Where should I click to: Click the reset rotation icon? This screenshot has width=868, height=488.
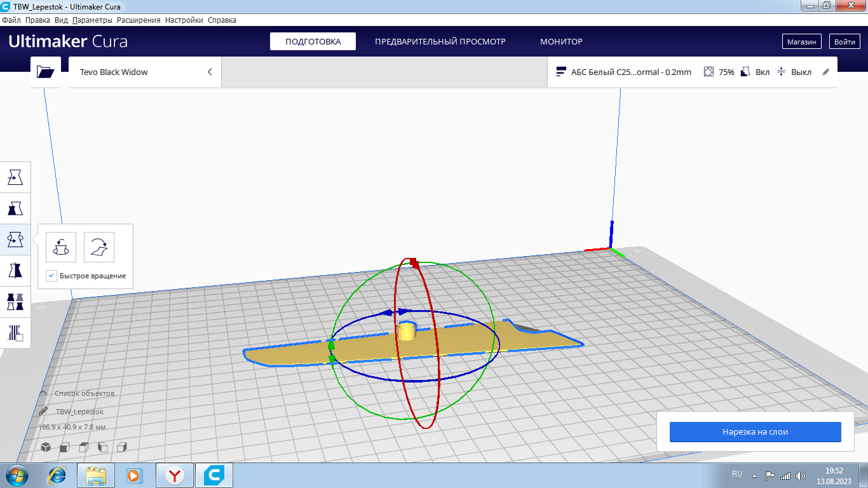click(x=61, y=247)
